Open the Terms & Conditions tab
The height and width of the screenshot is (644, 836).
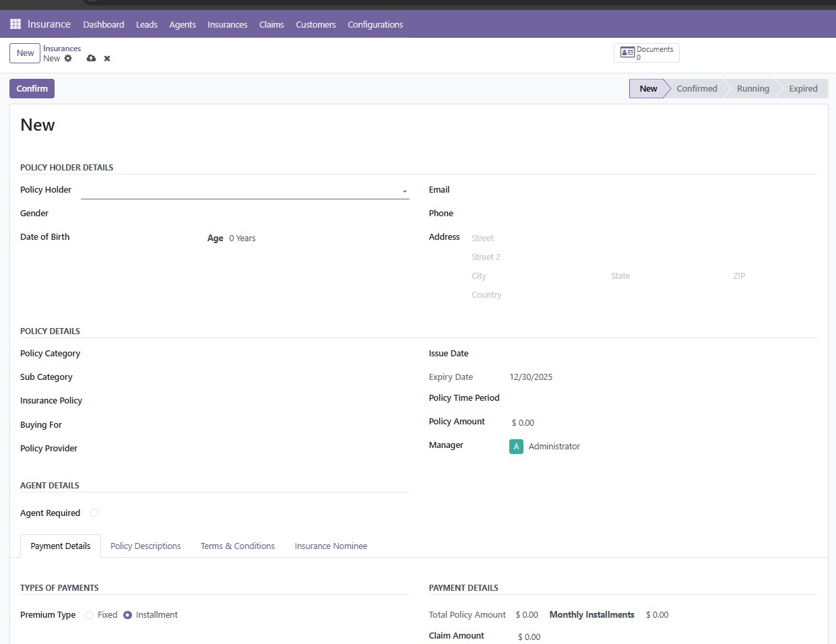tap(238, 546)
